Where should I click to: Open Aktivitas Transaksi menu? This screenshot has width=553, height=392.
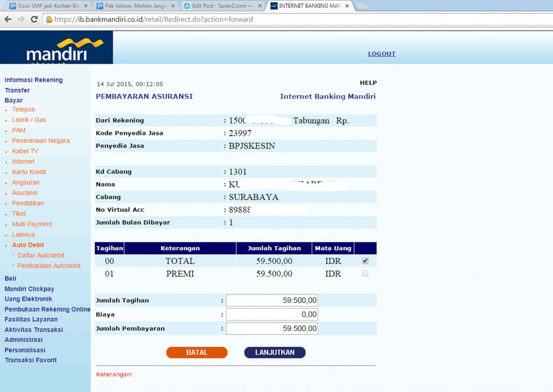pos(34,329)
